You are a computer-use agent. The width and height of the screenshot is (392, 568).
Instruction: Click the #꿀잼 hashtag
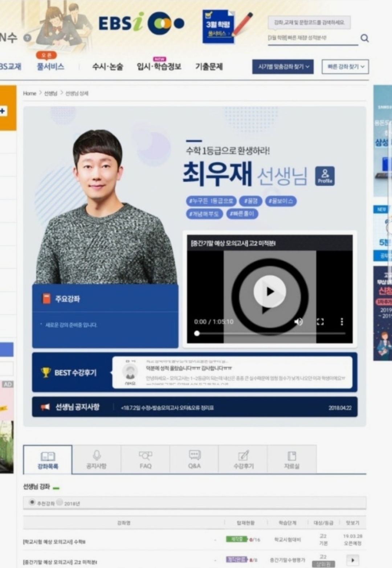point(250,201)
